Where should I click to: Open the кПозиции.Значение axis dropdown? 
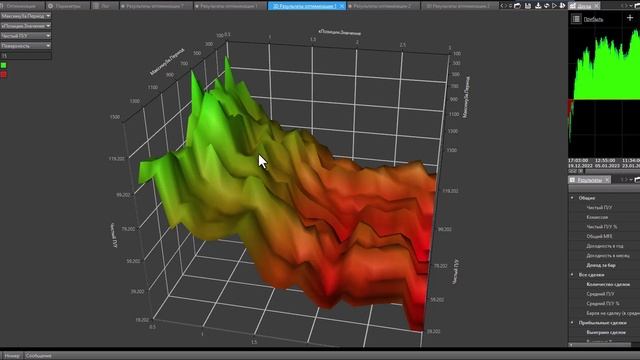[26, 26]
